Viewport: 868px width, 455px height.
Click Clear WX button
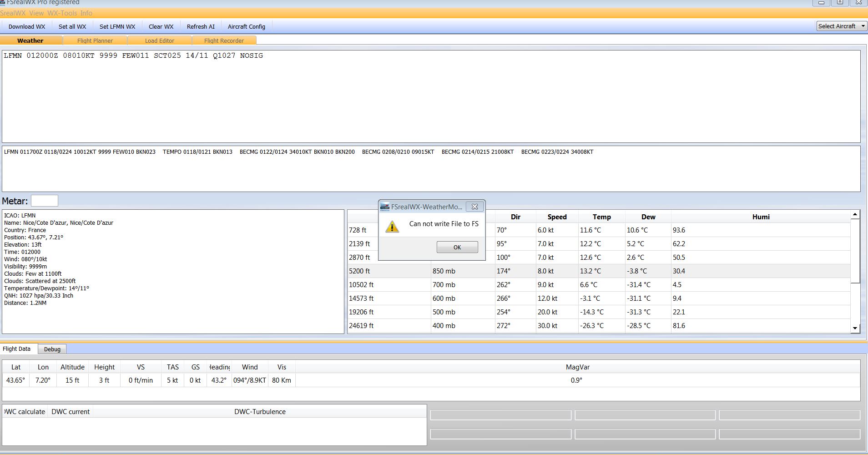(161, 26)
